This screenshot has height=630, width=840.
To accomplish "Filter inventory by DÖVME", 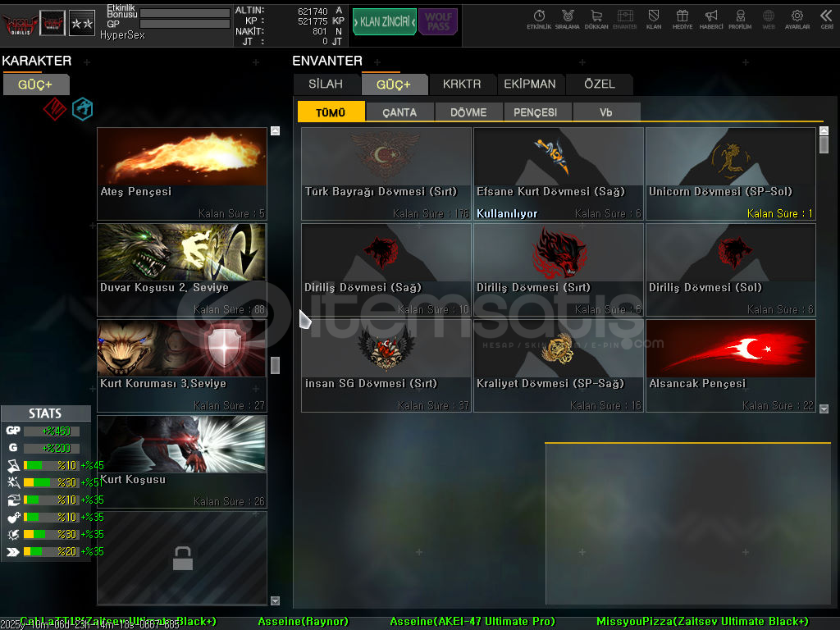I will [x=468, y=112].
